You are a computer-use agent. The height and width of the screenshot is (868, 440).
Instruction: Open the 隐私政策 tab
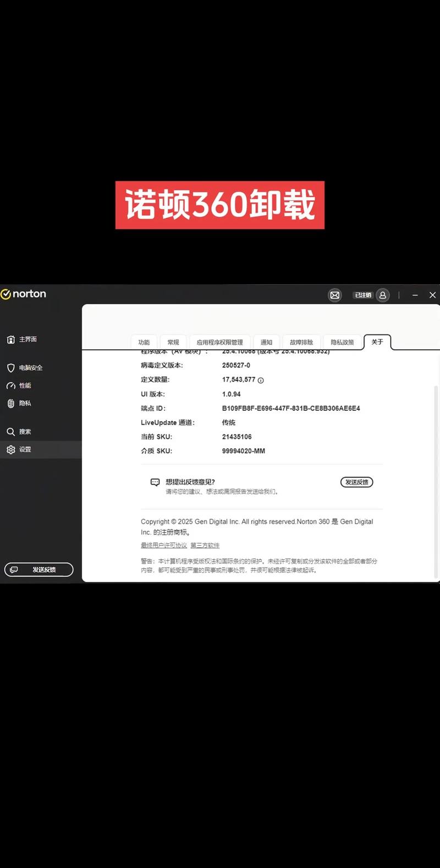tap(342, 342)
